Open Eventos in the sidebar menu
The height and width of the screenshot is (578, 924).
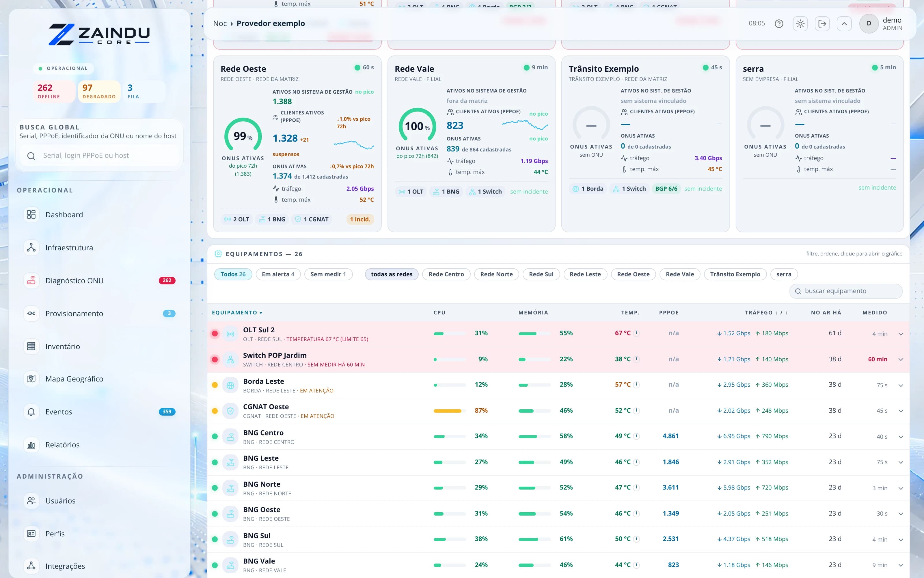point(99,412)
